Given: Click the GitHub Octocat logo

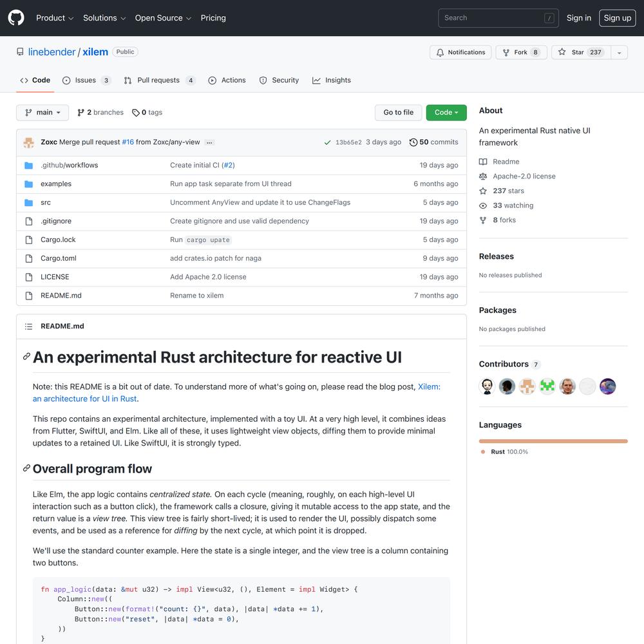Looking at the screenshot, I should point(16,18).
